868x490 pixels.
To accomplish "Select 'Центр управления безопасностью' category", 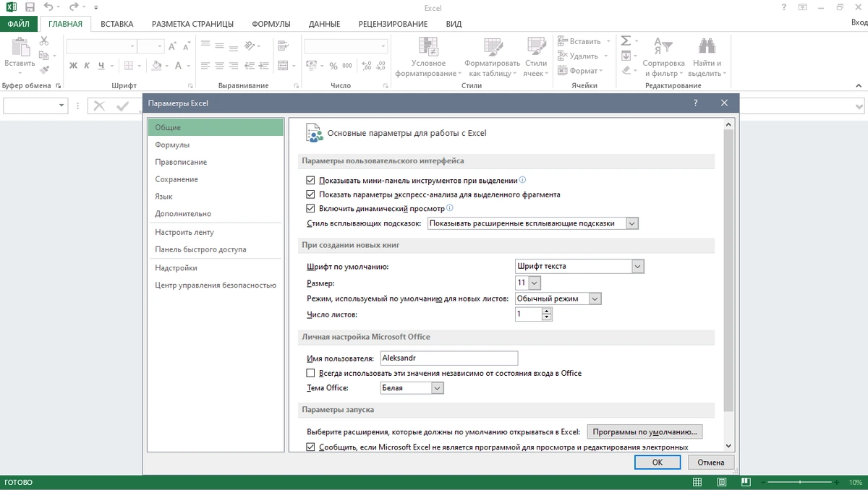I will point(216,285).
